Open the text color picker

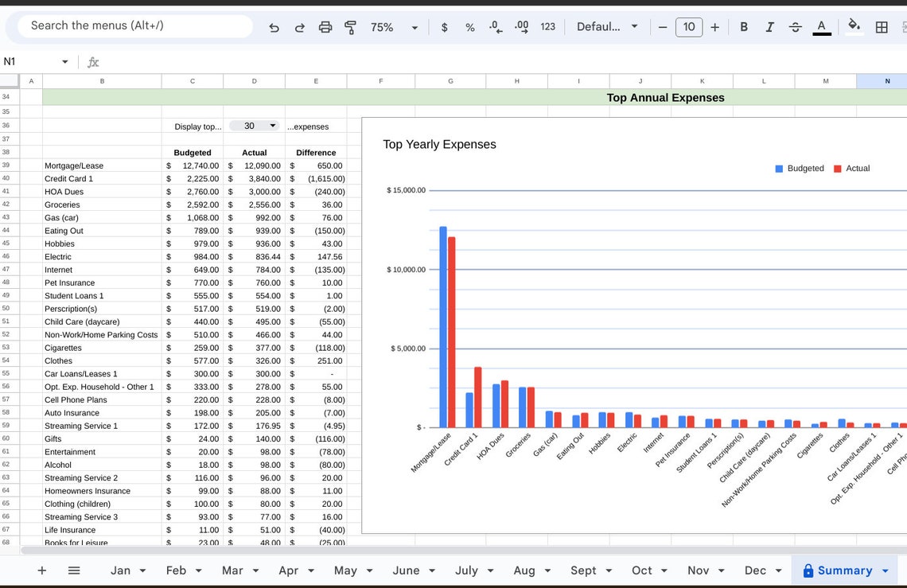pyautogui.click(x=822, y=26)
